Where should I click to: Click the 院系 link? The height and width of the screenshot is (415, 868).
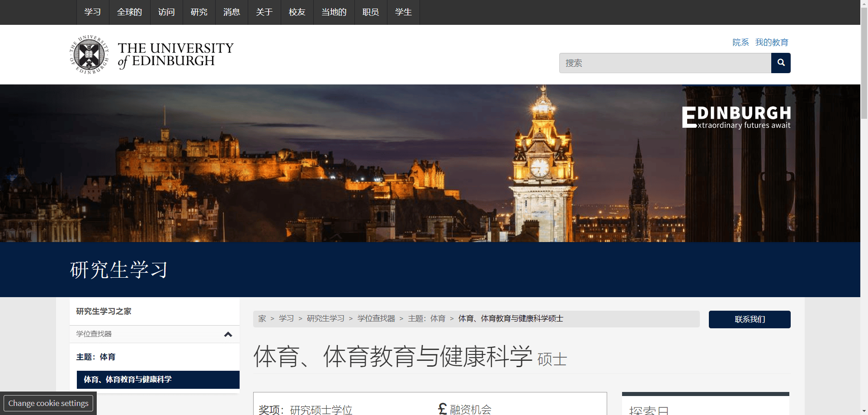[741, 42]
